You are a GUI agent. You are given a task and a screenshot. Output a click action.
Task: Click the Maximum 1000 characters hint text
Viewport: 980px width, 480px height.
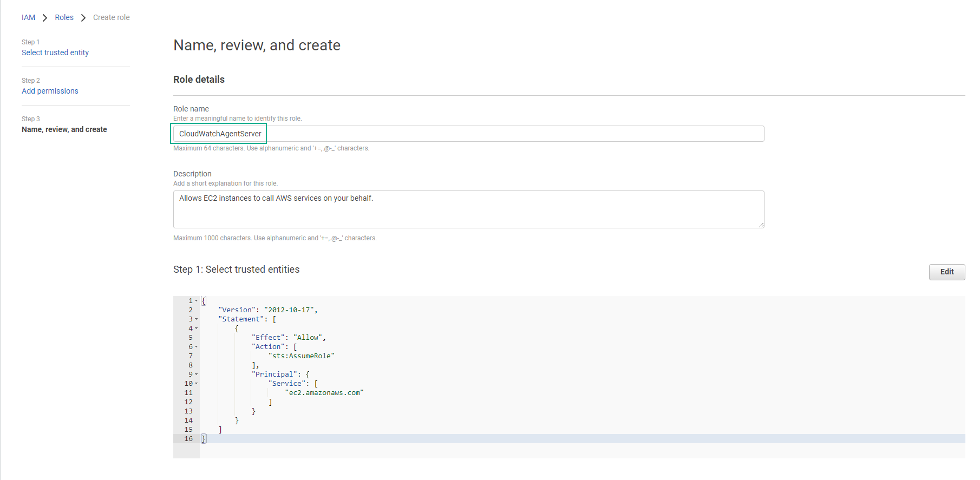pyautogui.click(x=275, y=238)
